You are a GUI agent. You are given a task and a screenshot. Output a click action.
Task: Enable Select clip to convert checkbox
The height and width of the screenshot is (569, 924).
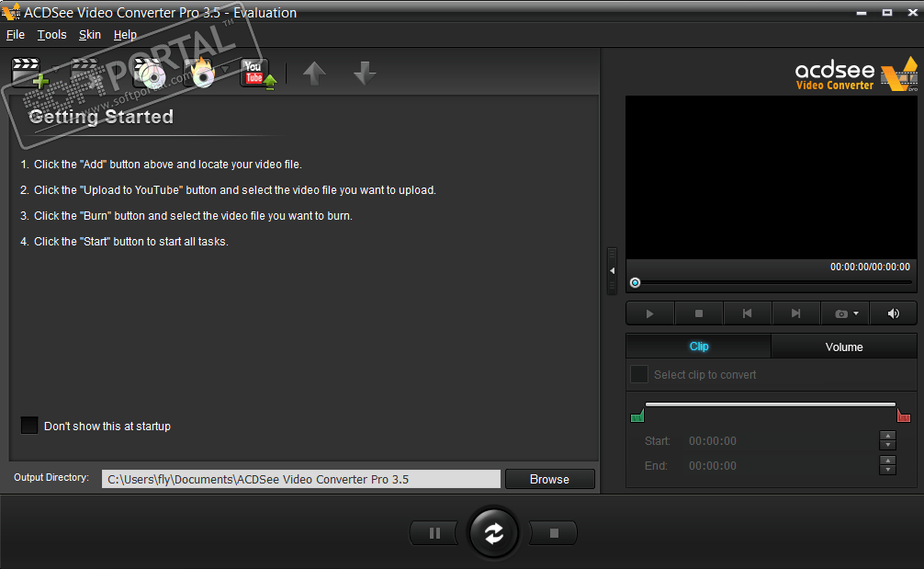point(639,374)
